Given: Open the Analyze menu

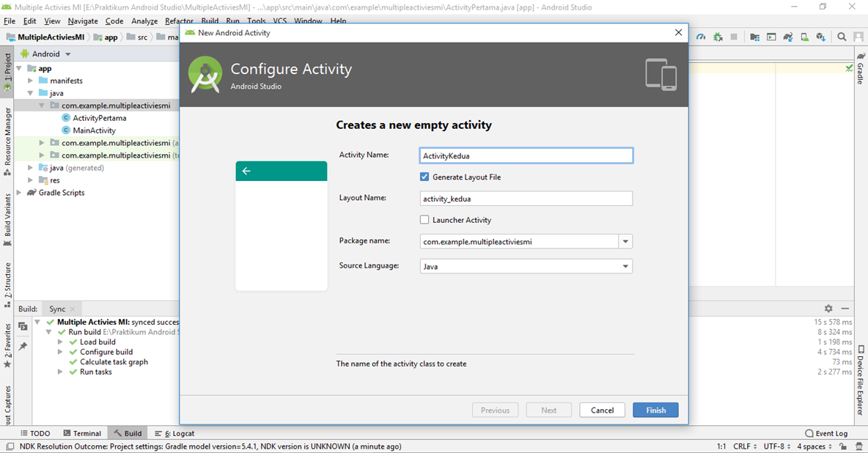Looking at the screenshot, I should 144,21.
